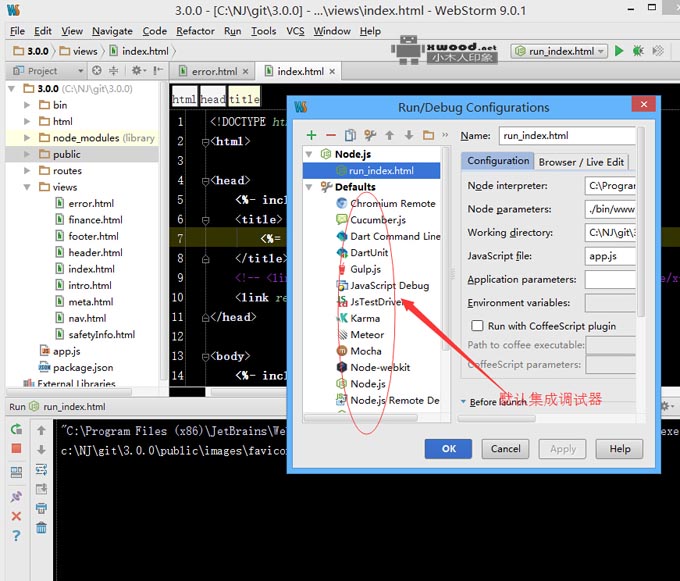Open Refactor menu
This screenshot has width=680, height=581.
click(x=195, y=31)
